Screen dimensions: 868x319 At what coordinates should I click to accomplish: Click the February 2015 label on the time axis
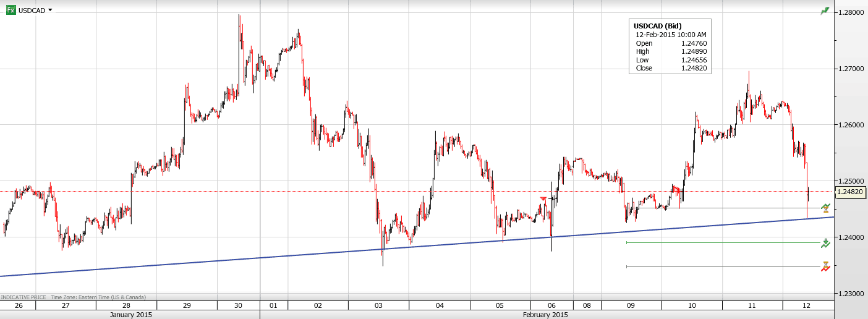tap(545, 315)
